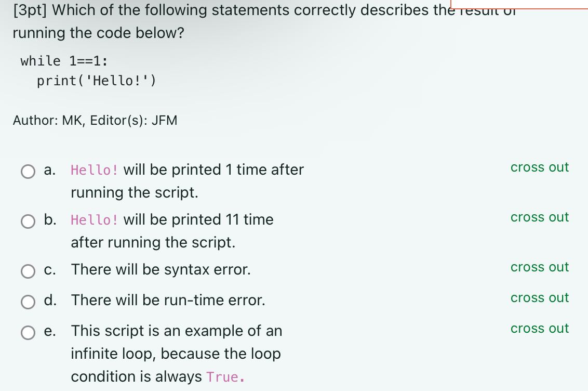Screen dimensions: 588x391
Task: Cross out the run-time error option
Action: 539,298
